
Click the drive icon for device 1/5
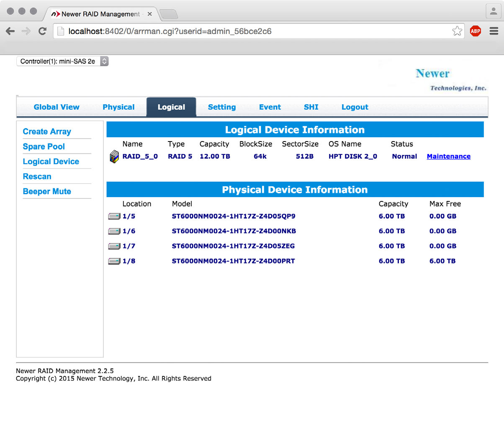coord(113,216)
